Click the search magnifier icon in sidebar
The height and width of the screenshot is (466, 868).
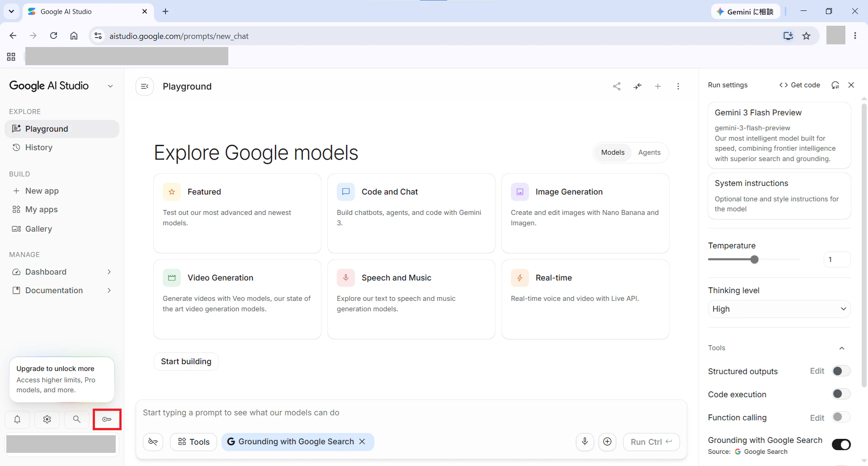point(77,419)
